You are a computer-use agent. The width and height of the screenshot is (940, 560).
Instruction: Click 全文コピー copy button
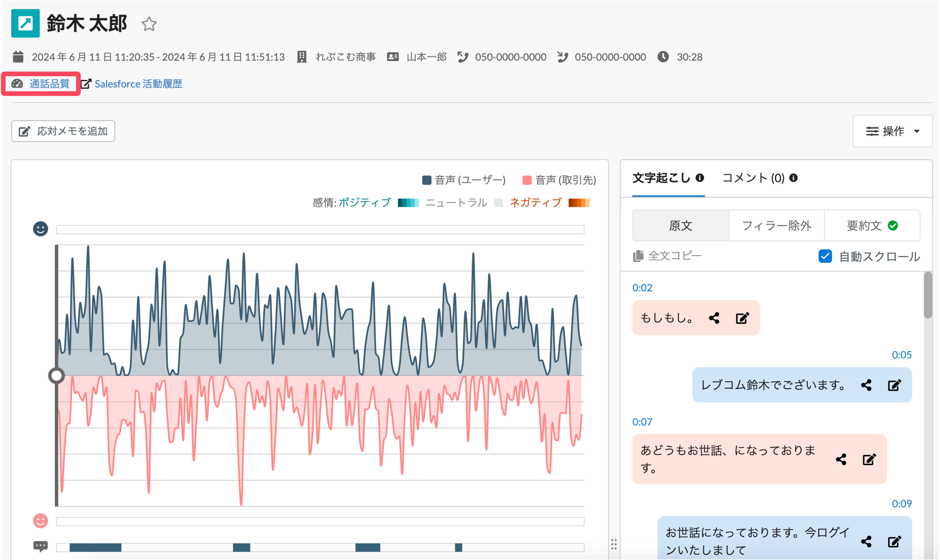pyautogui.click(x=667, y=256)
